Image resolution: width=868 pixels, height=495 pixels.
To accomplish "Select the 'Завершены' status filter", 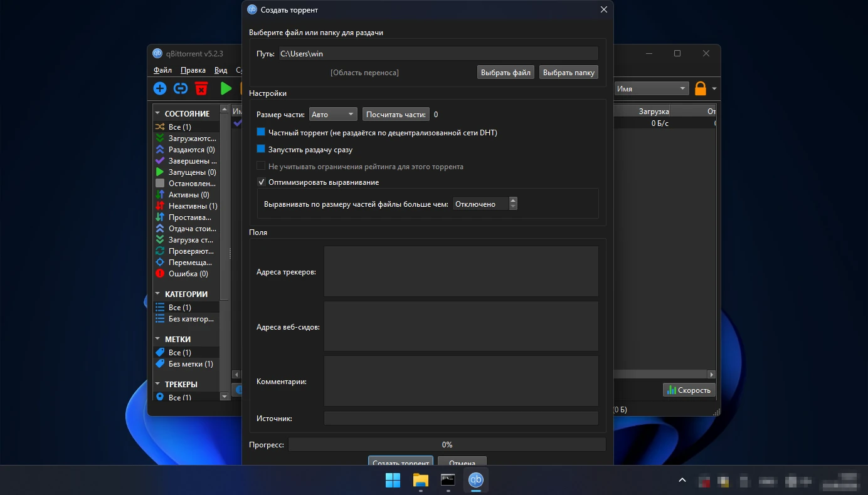I will coord(186,161).
